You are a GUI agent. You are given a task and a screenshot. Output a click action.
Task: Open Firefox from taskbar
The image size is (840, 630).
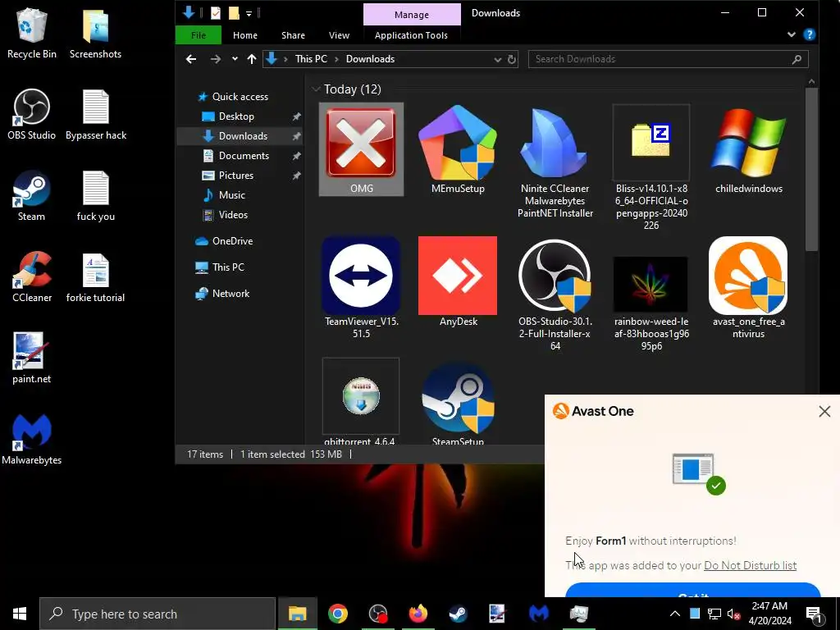click(x=418, y=614)
